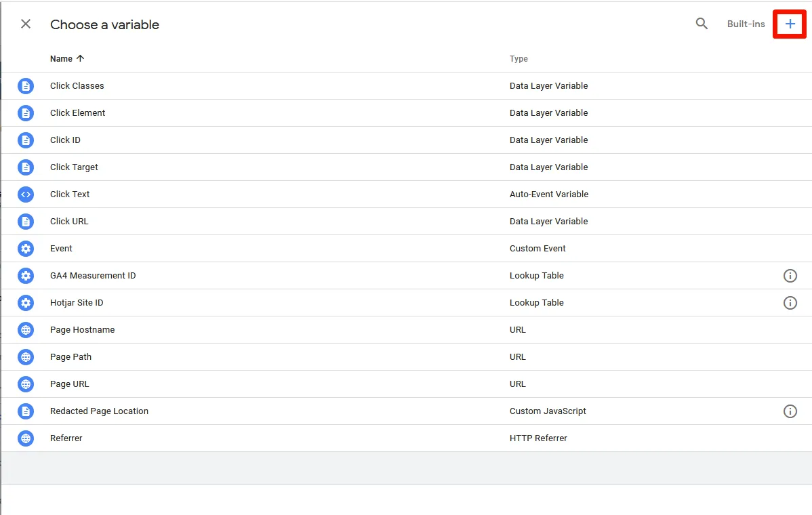Click the document icon beside Click Classes
This screenshot has height=515, width=812.
26,86
